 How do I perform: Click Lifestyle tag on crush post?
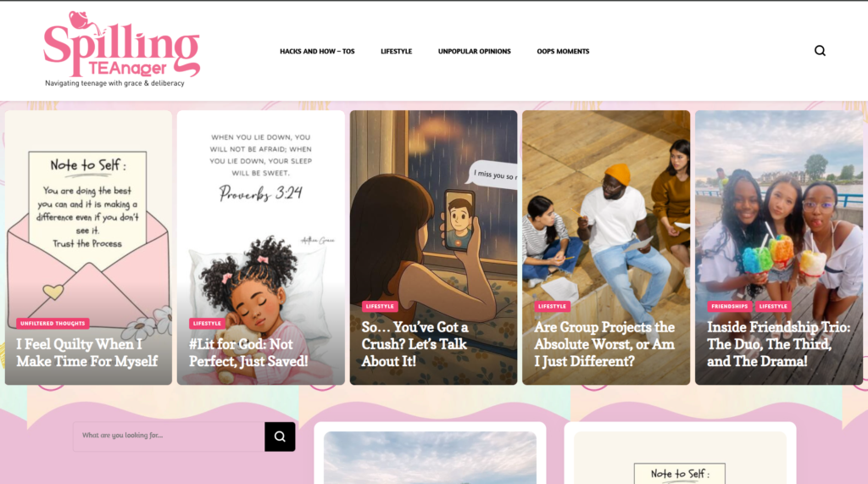click(x=380, y=306)
